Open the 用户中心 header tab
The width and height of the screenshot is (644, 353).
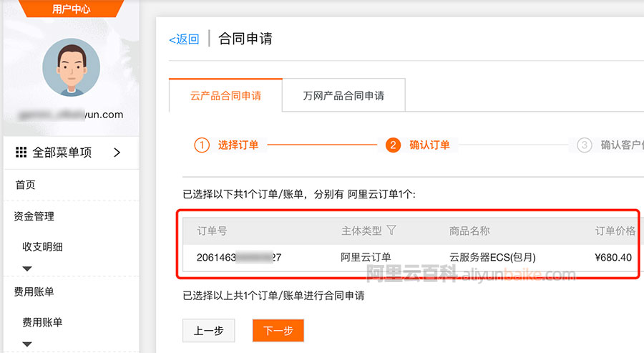pyautogui.click(x=71, y=9)
